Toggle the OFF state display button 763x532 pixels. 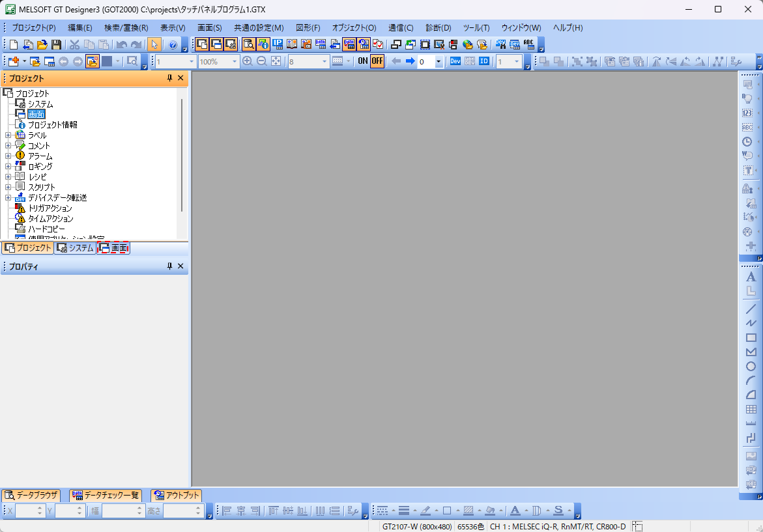click(377, 61)
